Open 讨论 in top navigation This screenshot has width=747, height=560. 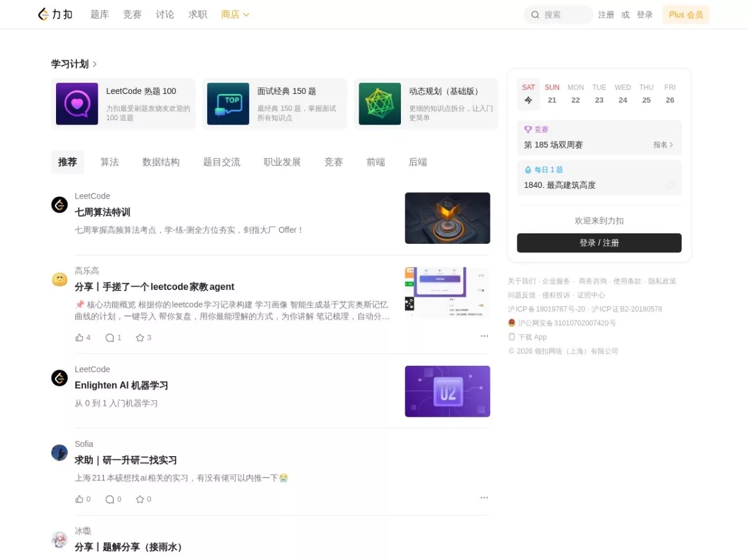tap(165, 14)
